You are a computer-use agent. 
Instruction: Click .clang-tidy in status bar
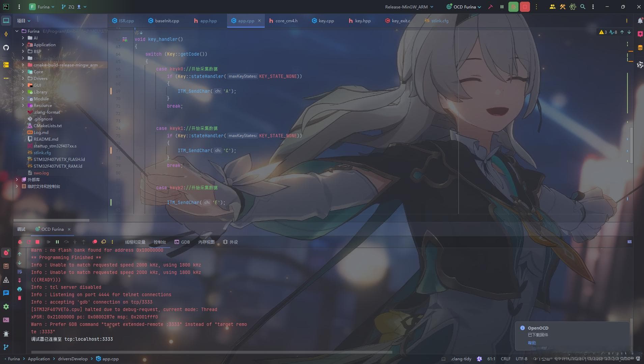pyautogui.click(x=461, y=359)
